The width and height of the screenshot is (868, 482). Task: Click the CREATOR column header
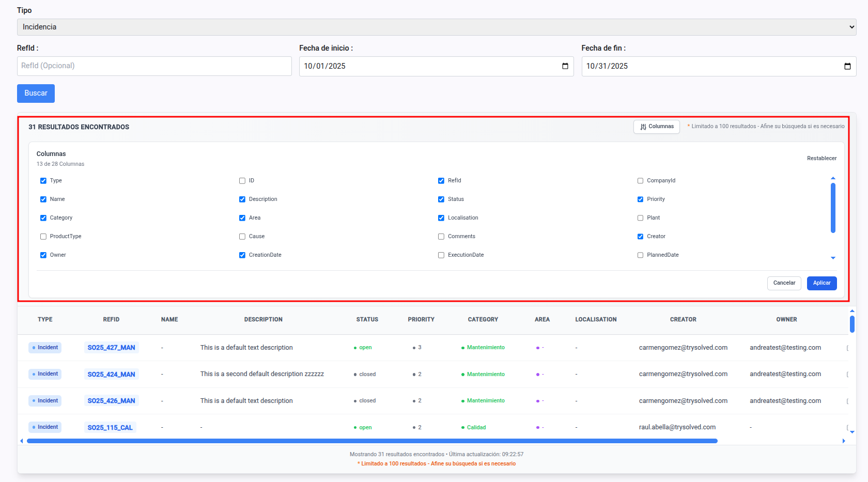(x=683, y=320)
